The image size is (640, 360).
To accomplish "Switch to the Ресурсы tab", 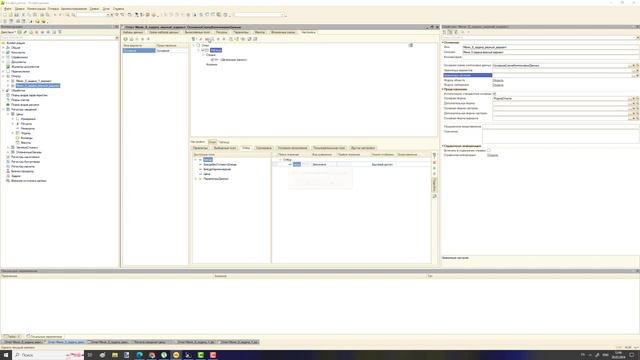I will coord(222,32).
